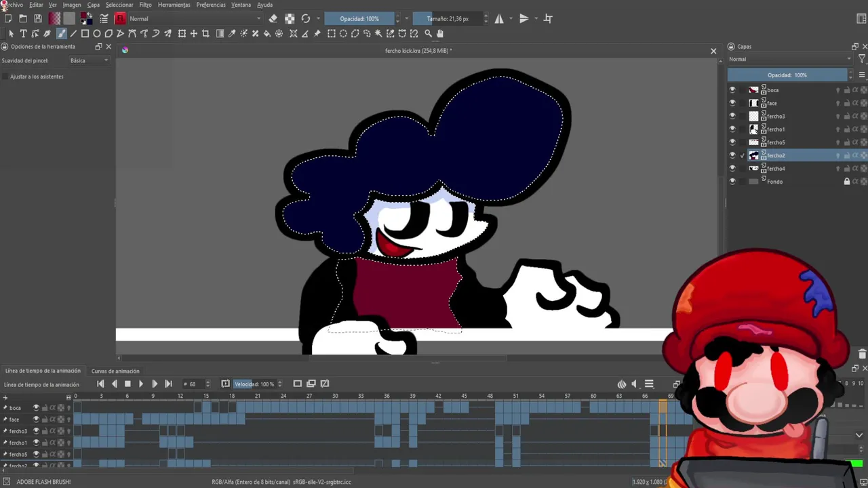Hide the boca layer in Capas panel
The image size is (868, 488).
(x=732, y=89)
